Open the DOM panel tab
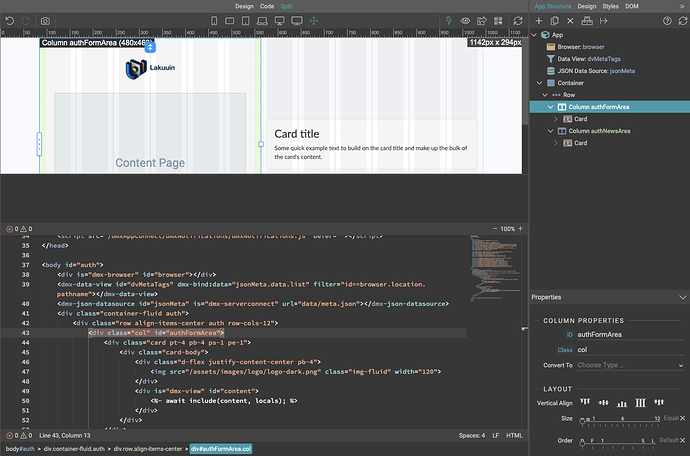This screenshot has height=456, width=690. point(632,6)
